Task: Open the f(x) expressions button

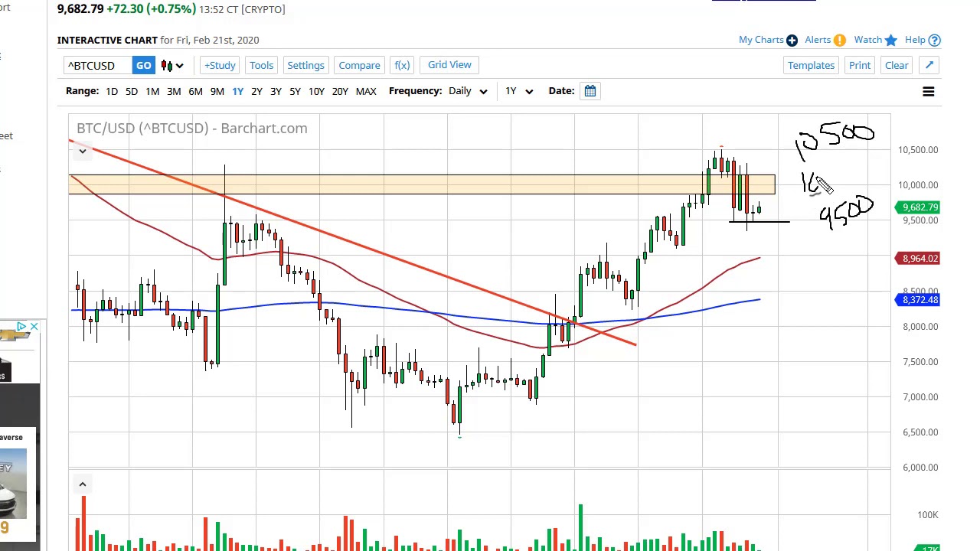Action: coord(402,65)
